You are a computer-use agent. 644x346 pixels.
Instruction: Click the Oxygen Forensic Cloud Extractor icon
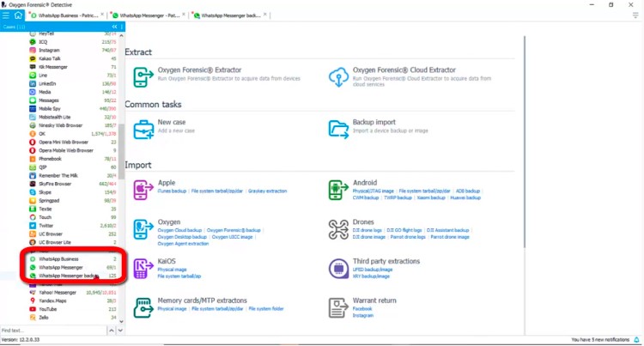pyautogui.click(x=338, y=77)
